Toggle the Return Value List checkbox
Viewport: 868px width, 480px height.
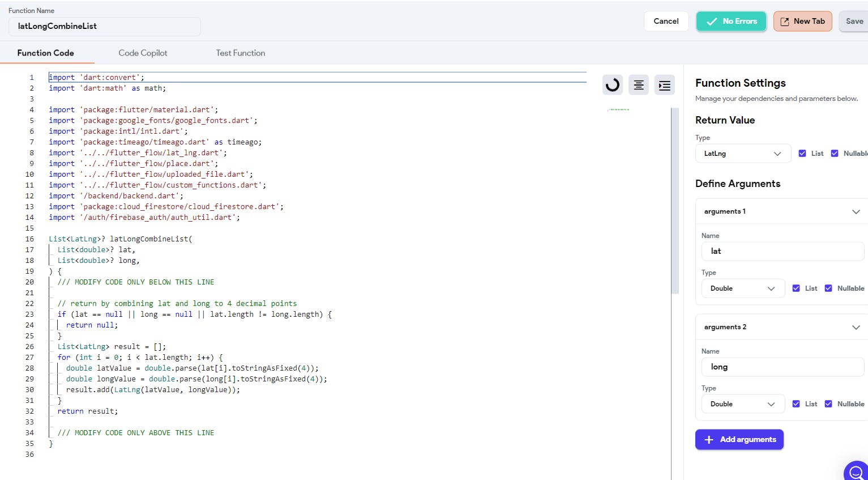pos(802,154)
